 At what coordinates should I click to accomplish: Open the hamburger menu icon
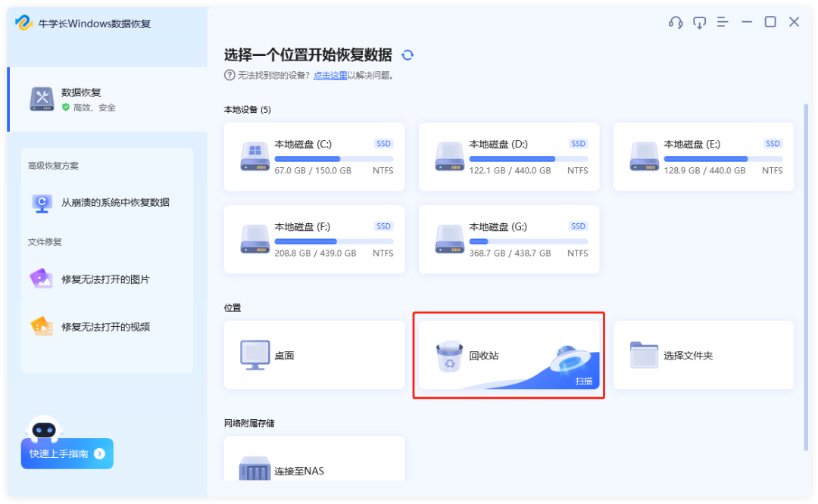tap(723, 22)
